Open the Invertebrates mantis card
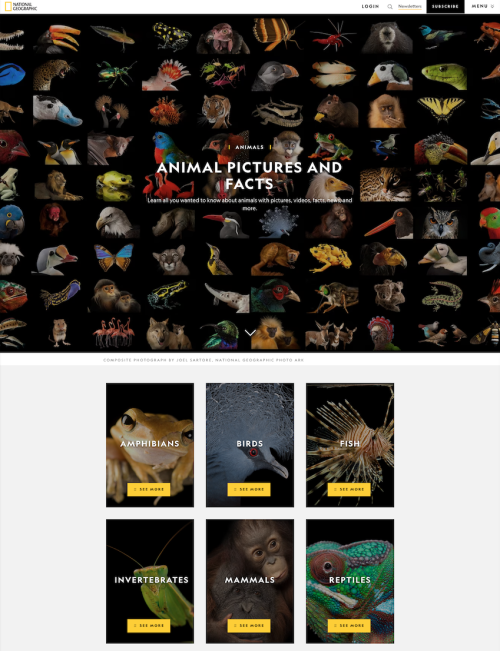The width and height of the screenshot is (500, 651). [x=150, y=581]
